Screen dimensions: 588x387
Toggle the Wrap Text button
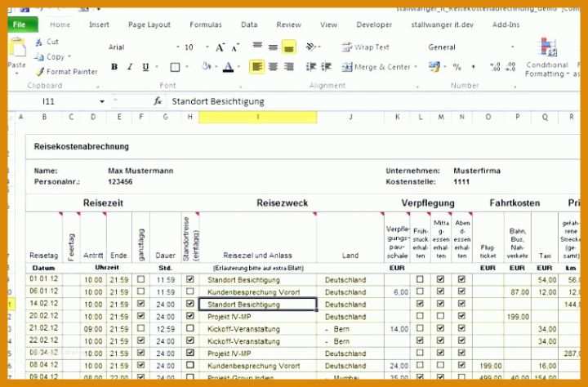coord(365,47)
